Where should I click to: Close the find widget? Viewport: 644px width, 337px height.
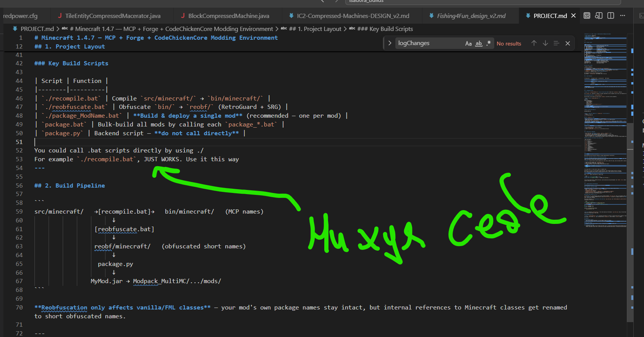tap(568, 43)
